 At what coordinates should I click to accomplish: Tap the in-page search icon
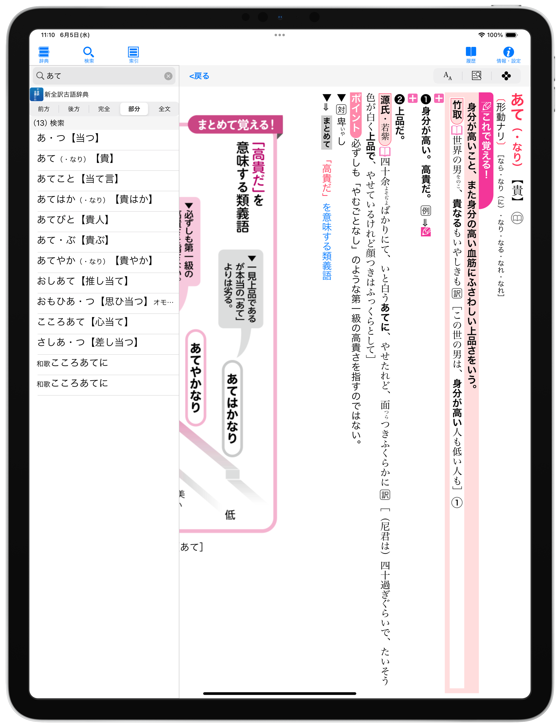point(476,76)
